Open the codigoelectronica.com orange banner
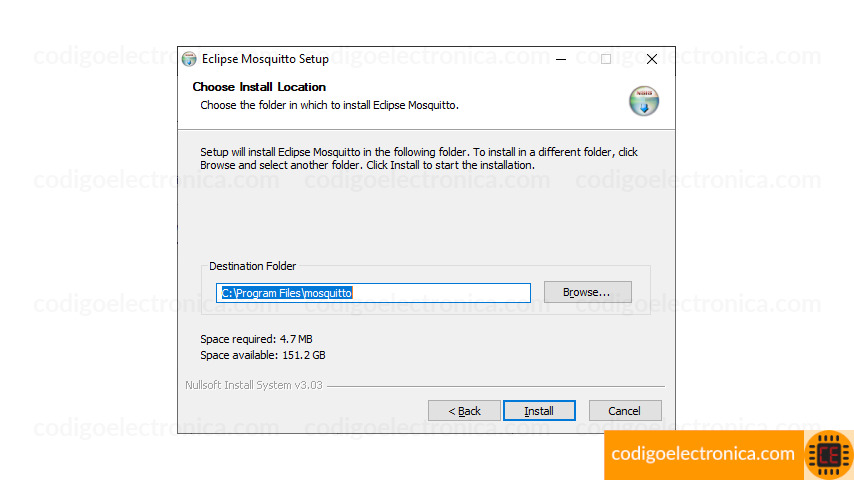 click(703, 454)
